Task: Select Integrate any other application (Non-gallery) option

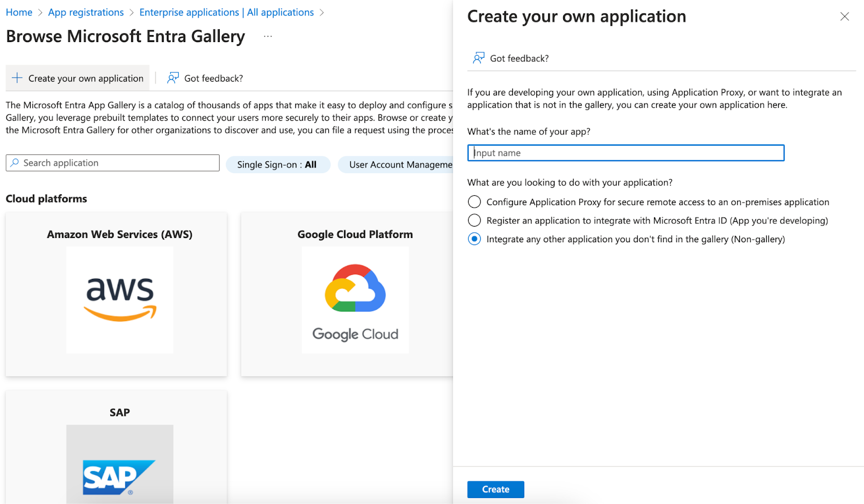Action: pyautogui.click(x=474, y=239)
